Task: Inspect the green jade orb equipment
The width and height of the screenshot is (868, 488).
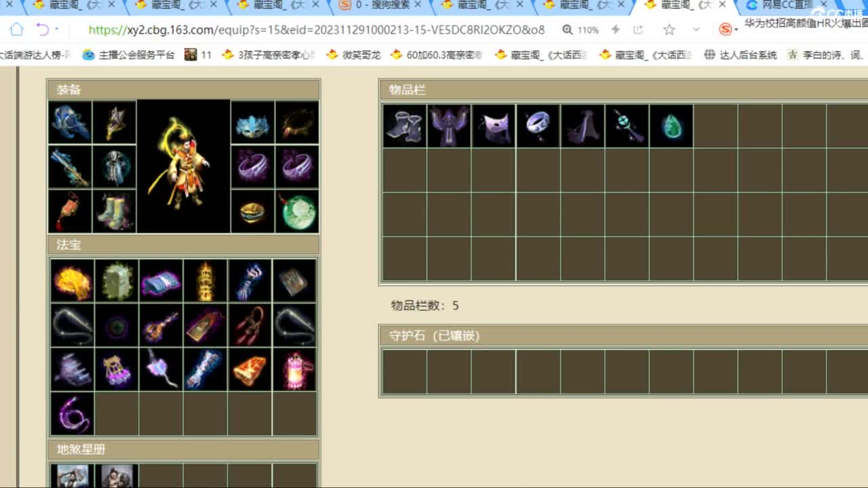Action: [x=297, y=211]
